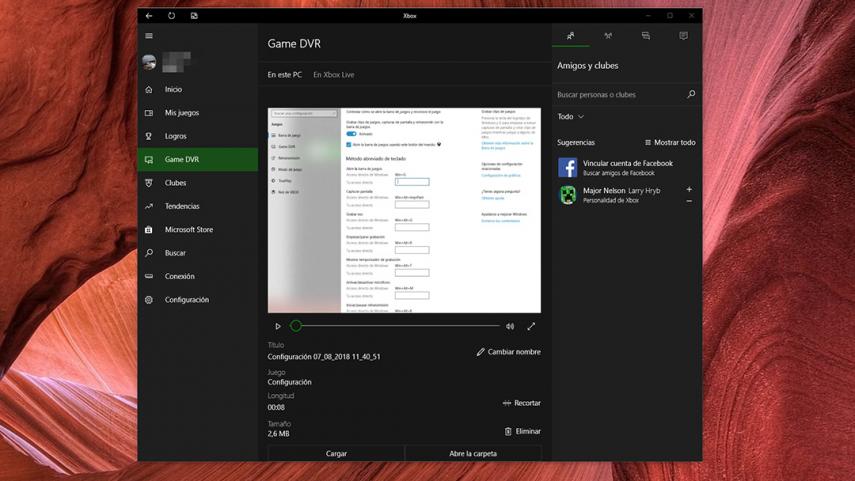
Task: Click the capture icon next to refresh
Action: click(194, 16)
